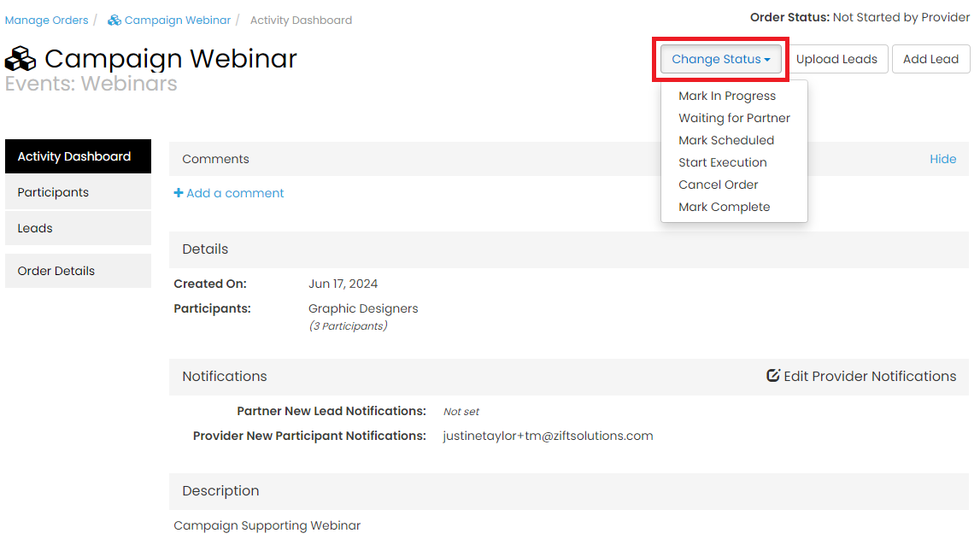980x545 pixels.
Task: Click the edit pencil icon in Notifications header
Action: pos(773,375)
